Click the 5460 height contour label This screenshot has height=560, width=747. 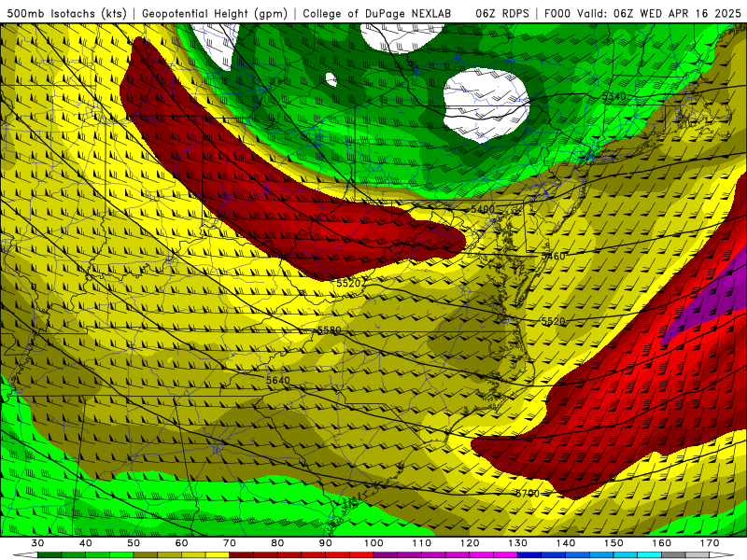(x=553, y=256)
